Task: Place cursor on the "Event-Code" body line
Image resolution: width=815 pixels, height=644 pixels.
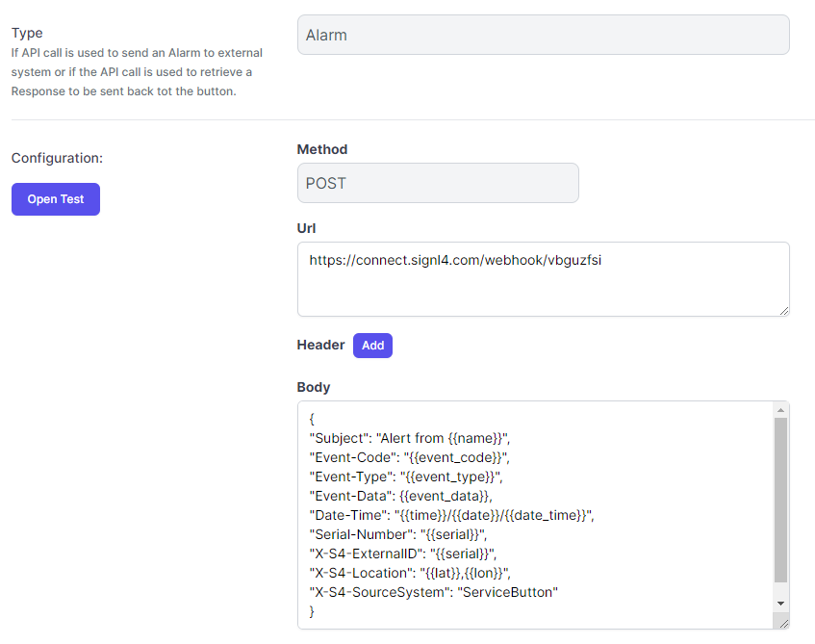Action: [410, 458]
